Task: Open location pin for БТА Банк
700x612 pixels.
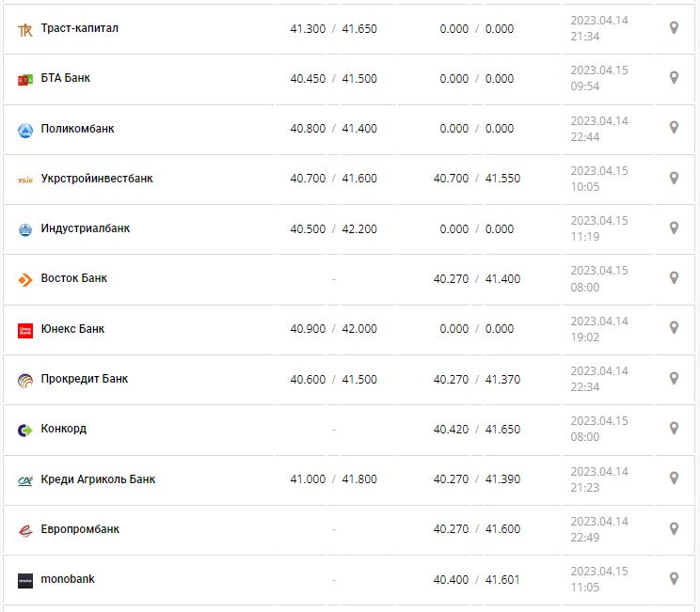Action: (674, 78)
